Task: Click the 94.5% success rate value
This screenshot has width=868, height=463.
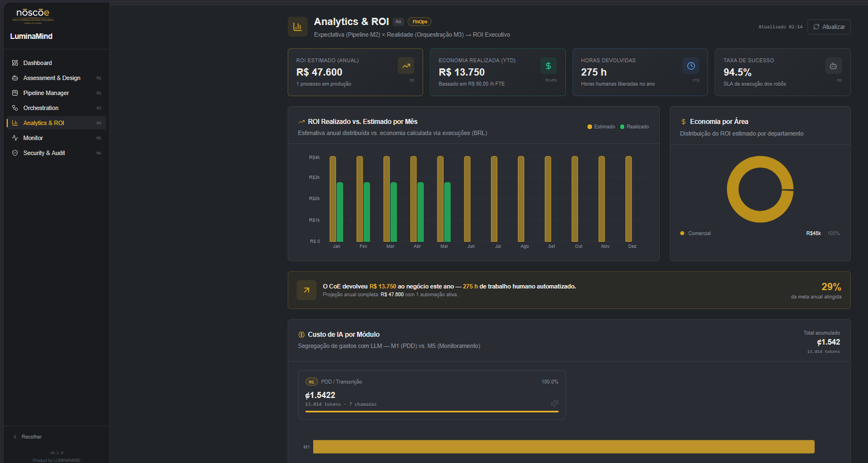Action: 737,72
